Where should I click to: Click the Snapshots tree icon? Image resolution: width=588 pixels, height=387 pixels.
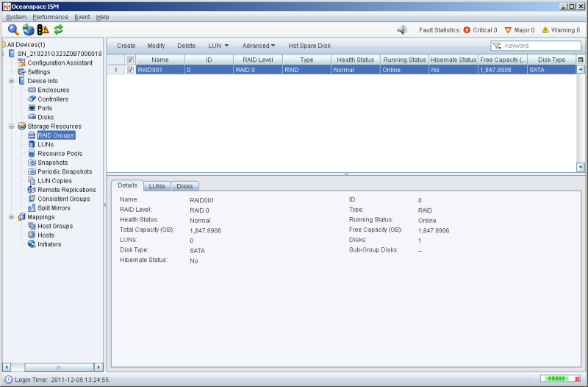(x=32, y=163)
